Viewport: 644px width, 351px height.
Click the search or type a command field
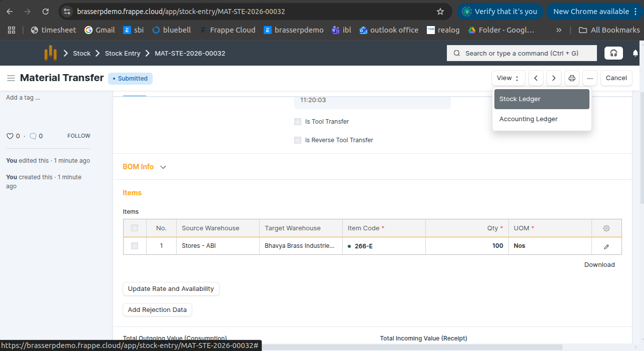pos(521,53)
